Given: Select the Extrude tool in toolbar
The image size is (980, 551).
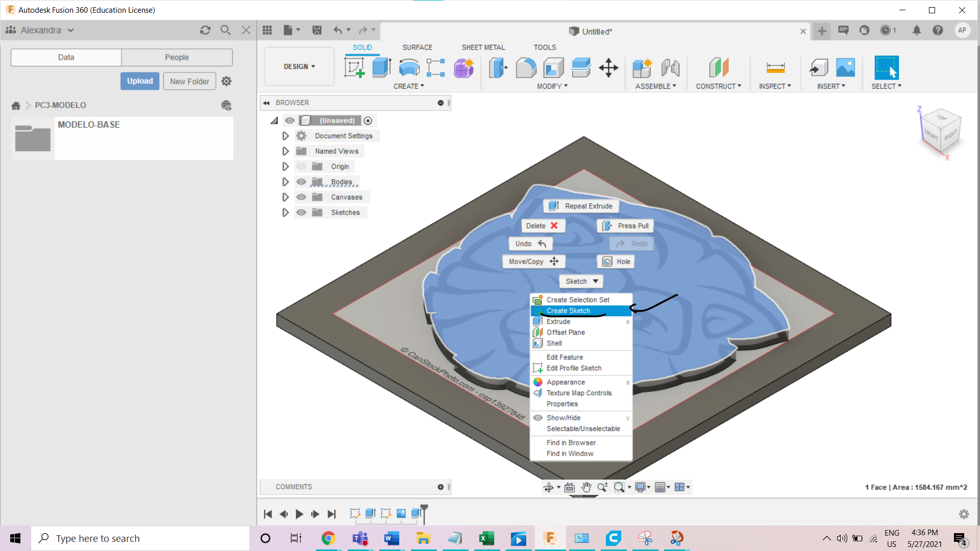Looking at the screenshot, I should tap(381, 68).
